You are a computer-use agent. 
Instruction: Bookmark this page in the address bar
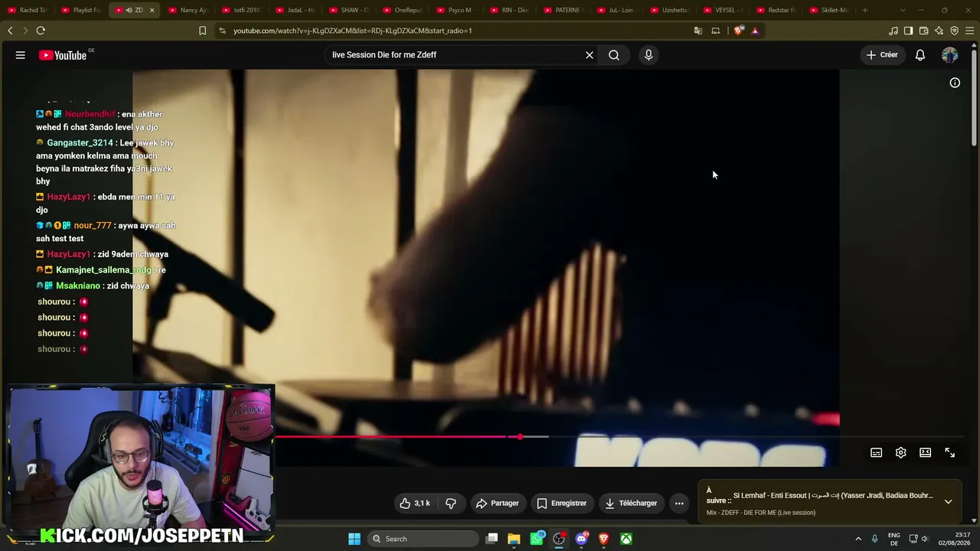tap(202, 31)
